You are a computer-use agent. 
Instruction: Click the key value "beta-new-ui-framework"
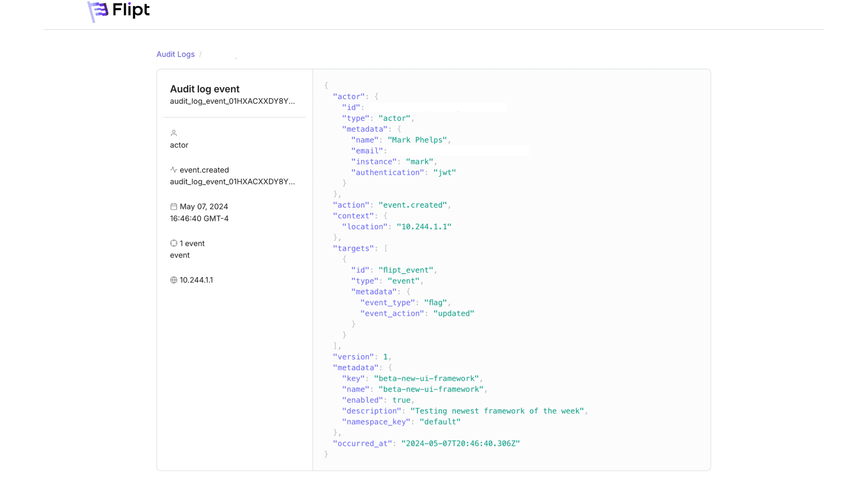click(x=426, y=378)
